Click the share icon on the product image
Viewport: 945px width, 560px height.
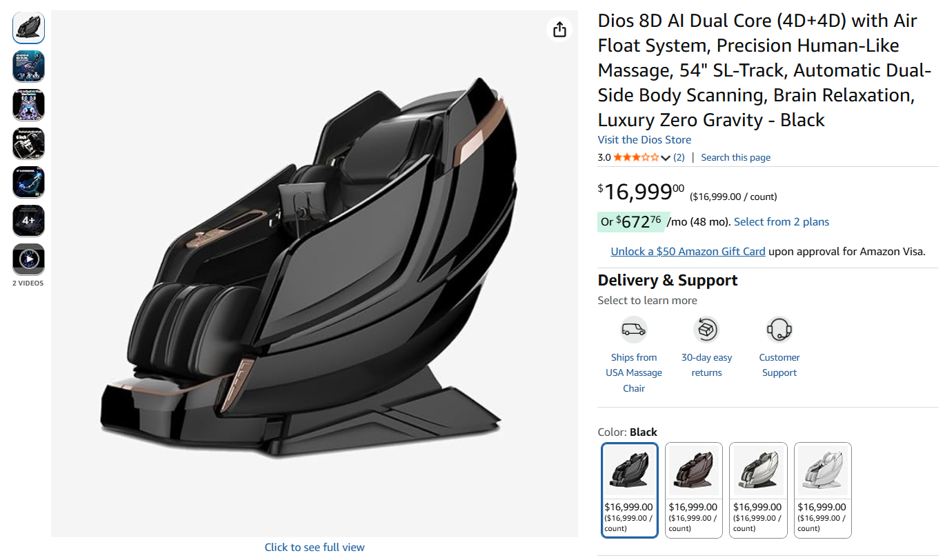(x=559, y=30)
